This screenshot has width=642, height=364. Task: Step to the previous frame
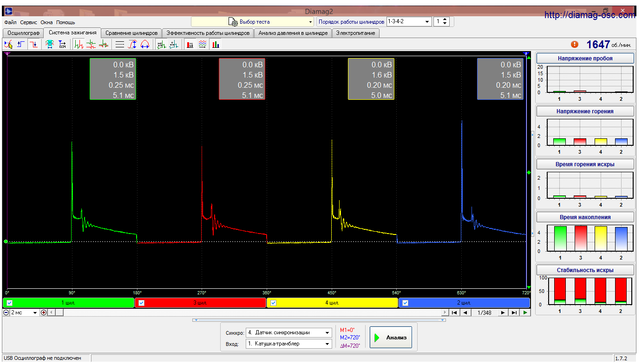[465, 312]
